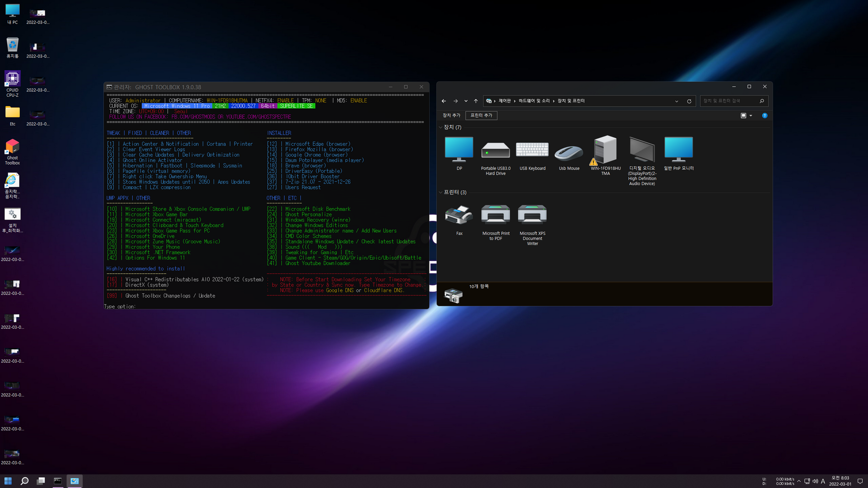Click the 공지락 Internet shortcut desktop icon
Viewport: 868px width, 488px height.
click(12, 186)
